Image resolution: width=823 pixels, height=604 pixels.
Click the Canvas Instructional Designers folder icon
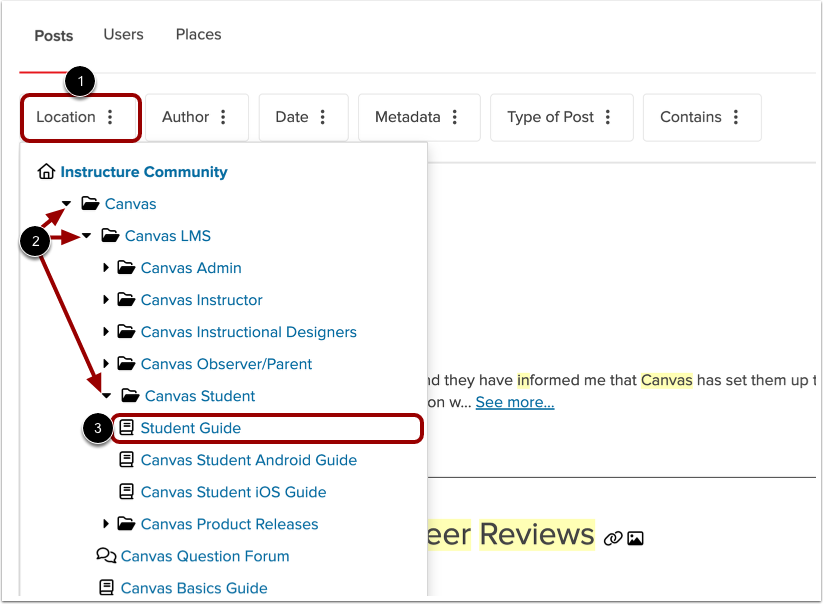click(x=126, y=332)
